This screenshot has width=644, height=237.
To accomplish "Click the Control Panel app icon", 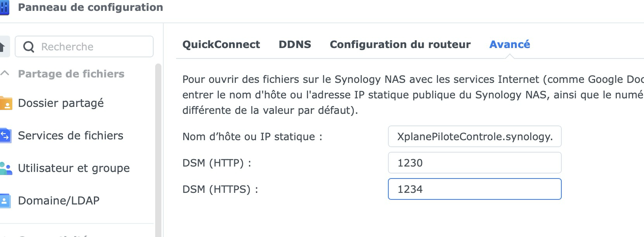I will point(4,8).
